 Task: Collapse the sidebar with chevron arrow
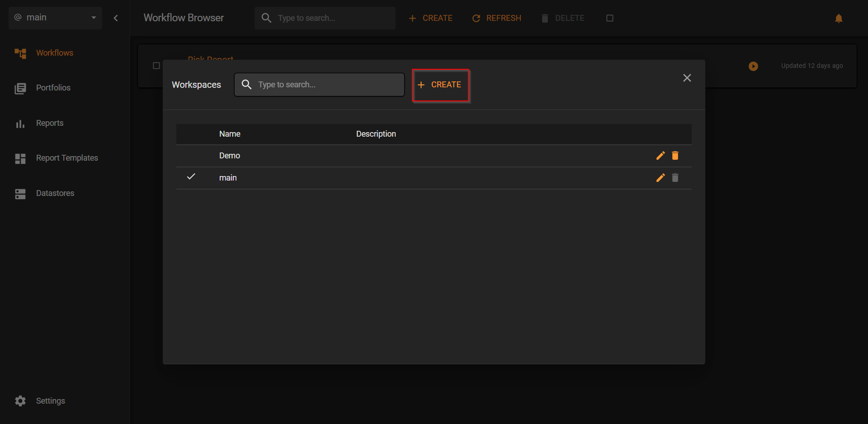[x=116, y=18]
